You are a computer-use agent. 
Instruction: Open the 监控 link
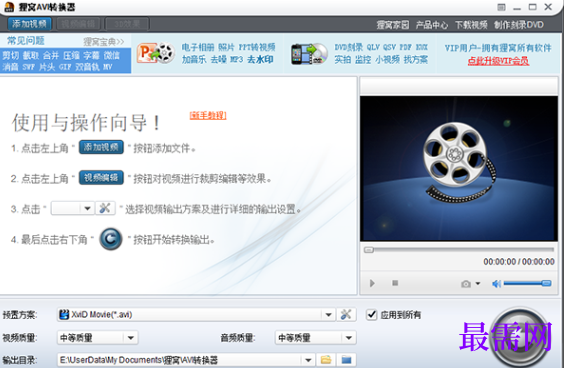363,59
